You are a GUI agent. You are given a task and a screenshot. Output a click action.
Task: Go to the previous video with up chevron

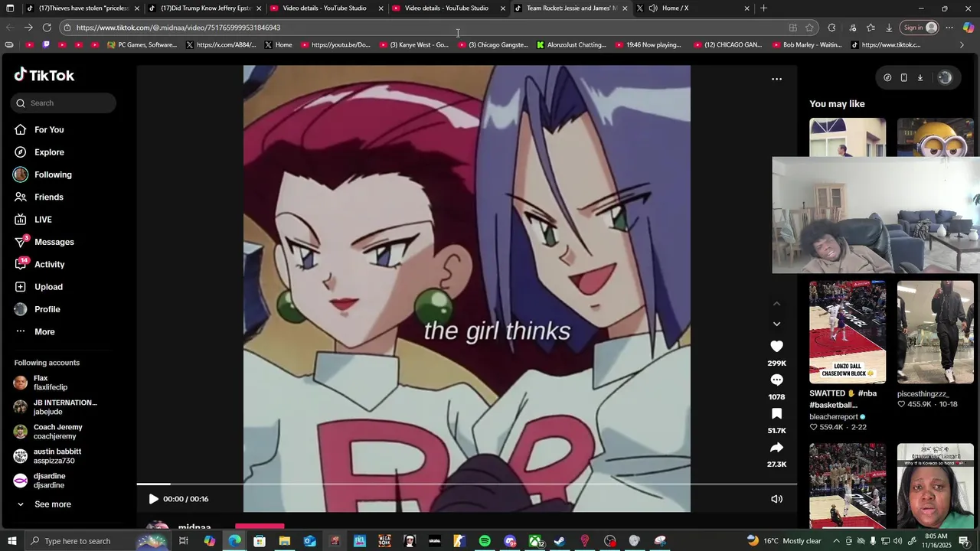[776, 304]
